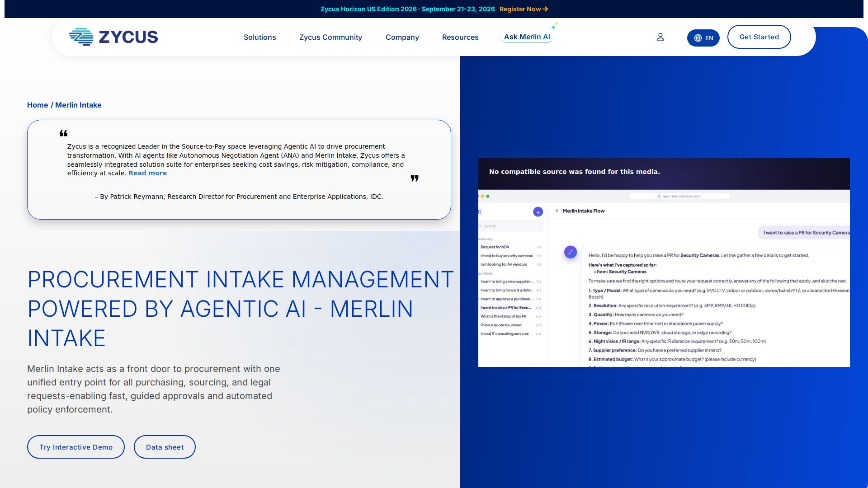Click the back chevron beside Merlin Intake Flow

(x=557, y=211)
